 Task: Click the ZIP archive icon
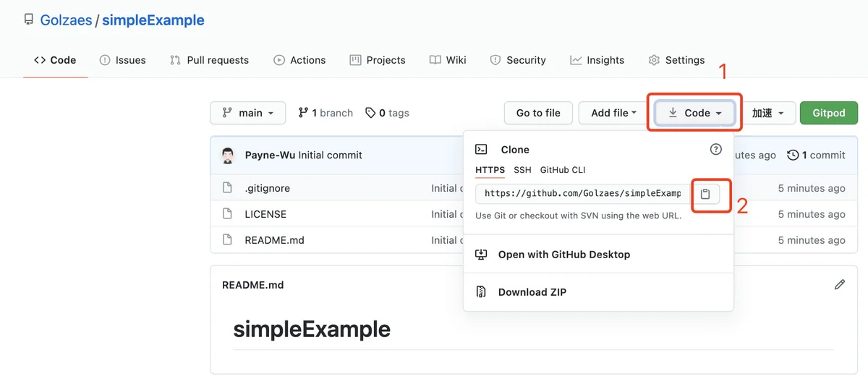coord(481,292)
